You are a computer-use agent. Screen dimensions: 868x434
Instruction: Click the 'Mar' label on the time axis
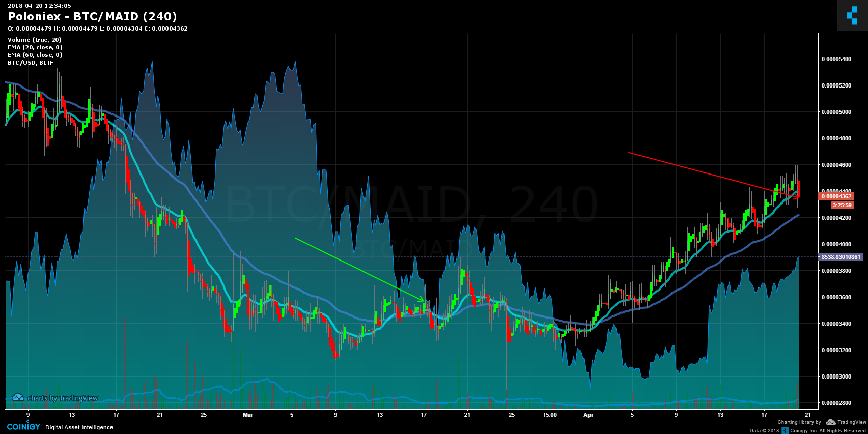tap(248, 415)
